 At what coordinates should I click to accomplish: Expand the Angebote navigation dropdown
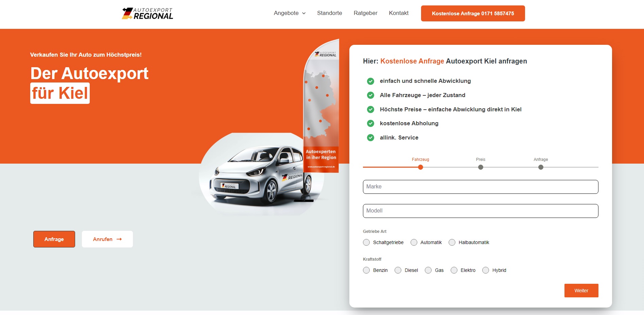pos(289,13)
